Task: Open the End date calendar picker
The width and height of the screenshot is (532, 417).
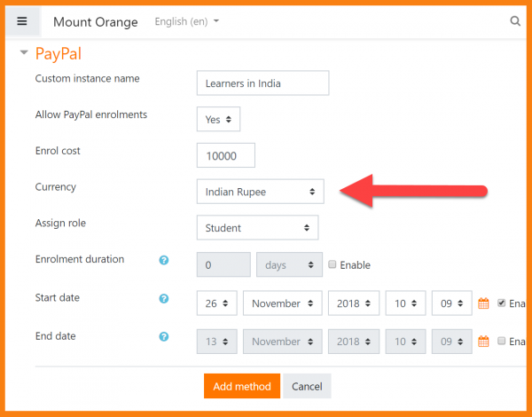Action: coord(484,342)
